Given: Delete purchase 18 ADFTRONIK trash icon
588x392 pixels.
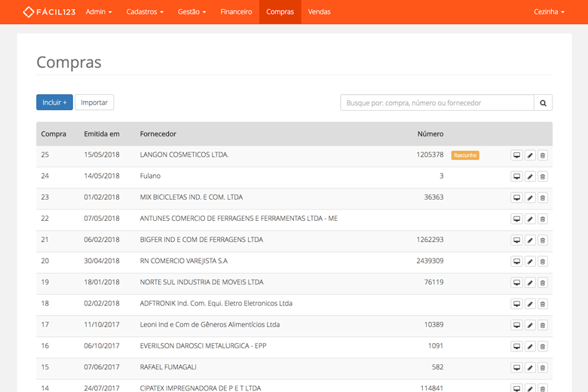Looking at the screenshot, I should point(543,304).
